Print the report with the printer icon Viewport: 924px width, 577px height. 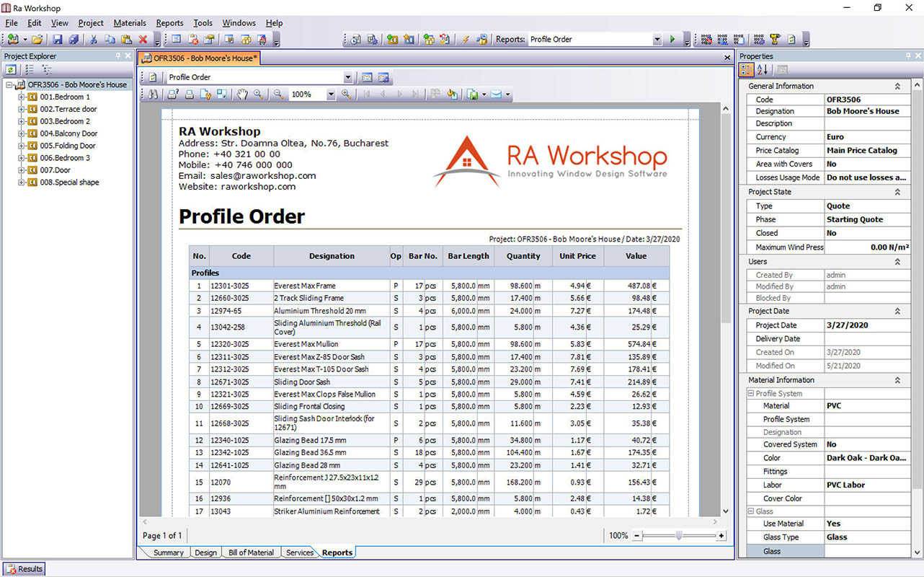pyautogui.click(x=189, y=94)
